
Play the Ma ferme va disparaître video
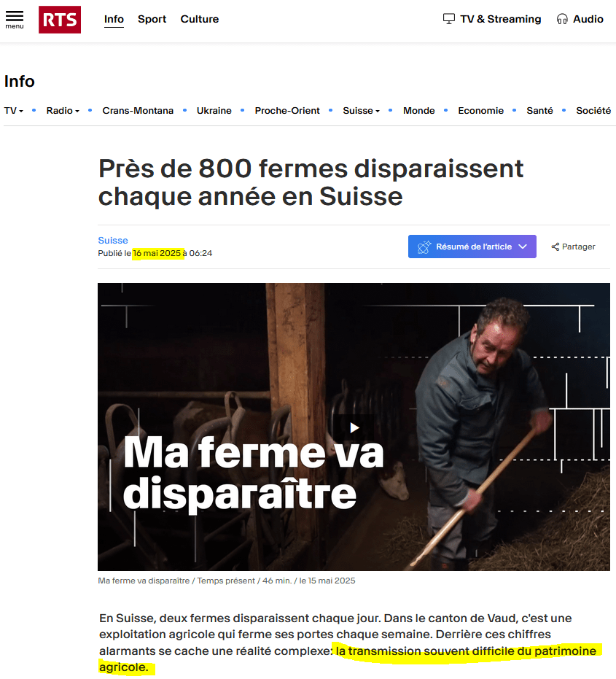(x=354, y=428)
